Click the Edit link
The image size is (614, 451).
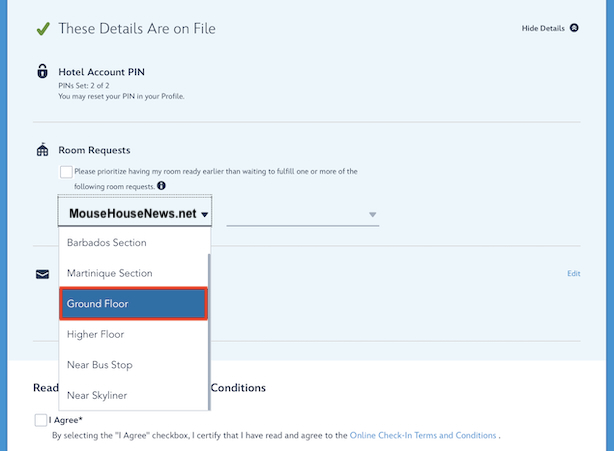click(x=573, y=273)
